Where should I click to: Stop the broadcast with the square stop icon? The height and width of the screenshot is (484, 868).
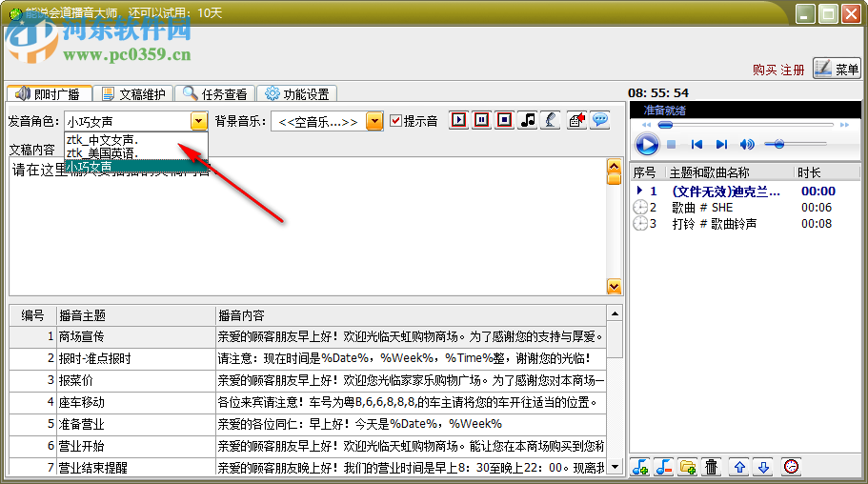(504, 120)
